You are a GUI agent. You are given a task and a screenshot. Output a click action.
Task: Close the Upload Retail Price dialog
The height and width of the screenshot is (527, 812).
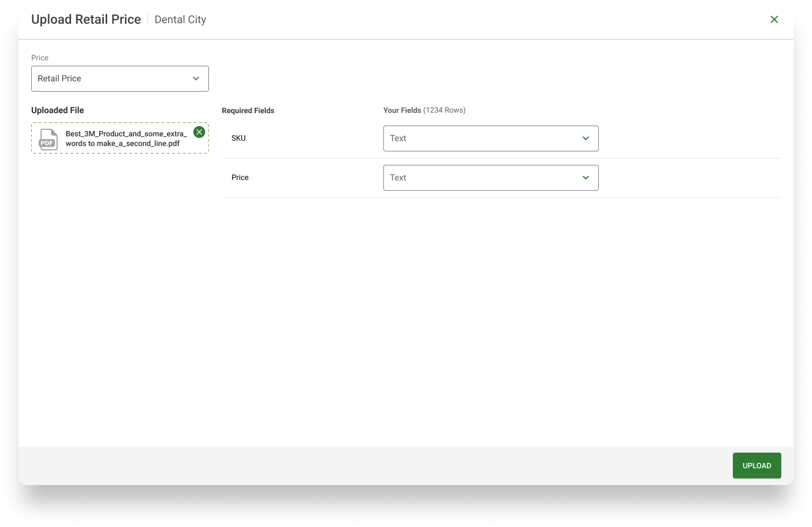click(774, 19)
